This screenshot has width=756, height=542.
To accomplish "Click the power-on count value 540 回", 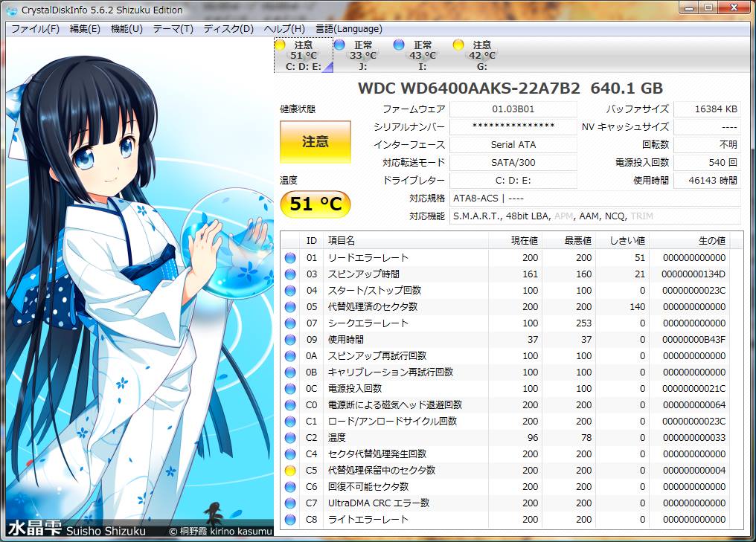I will pos(707,163).
